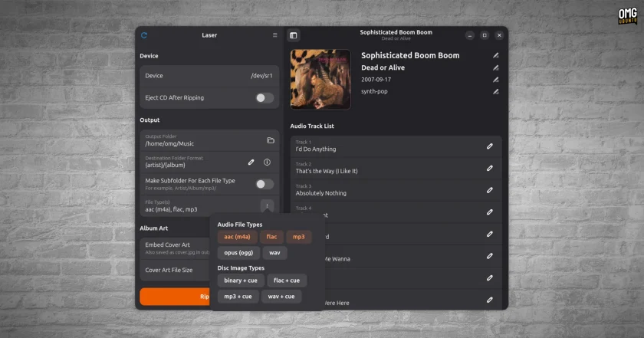Click the Cover Art File Size row

point(175,271)
